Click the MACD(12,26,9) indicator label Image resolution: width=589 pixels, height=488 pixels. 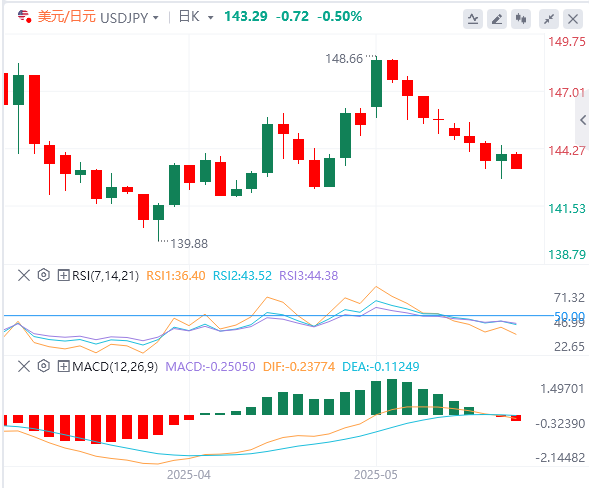[x=115, y=366]
